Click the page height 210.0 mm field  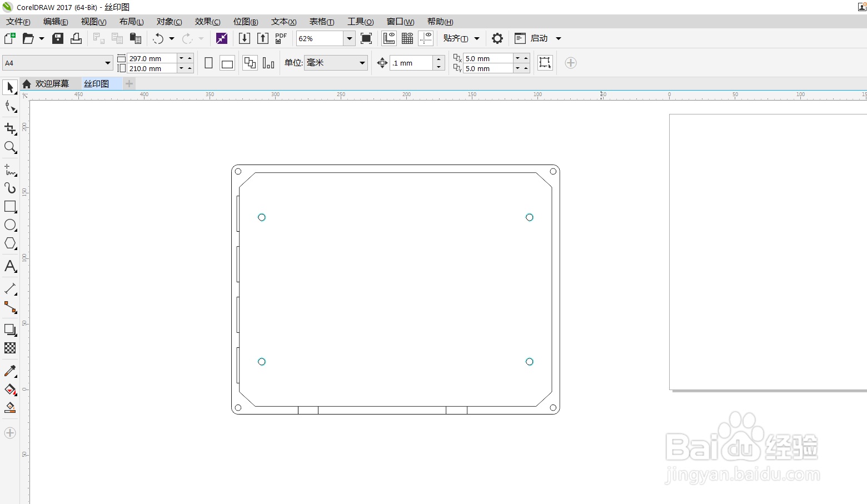(x=152, y=68)
